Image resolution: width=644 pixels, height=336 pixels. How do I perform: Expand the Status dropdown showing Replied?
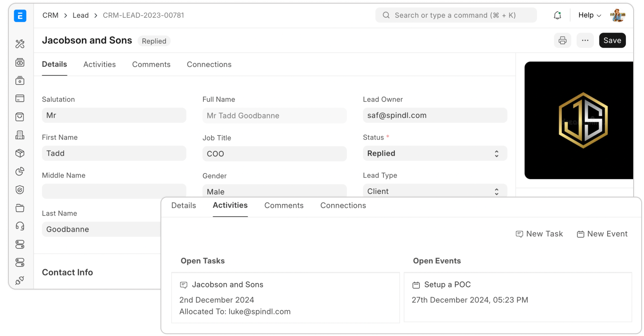tap(435, 153)
